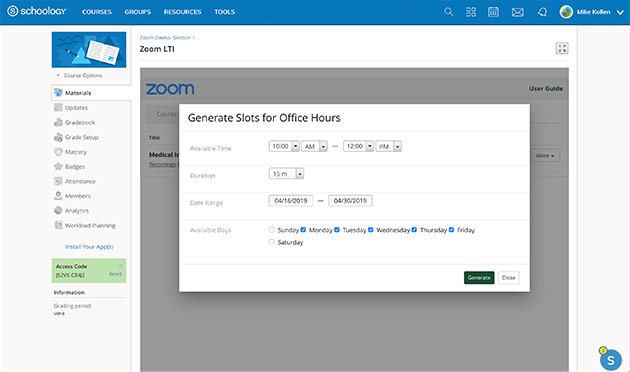Click the Zoom logo

(x=170, y=89)
